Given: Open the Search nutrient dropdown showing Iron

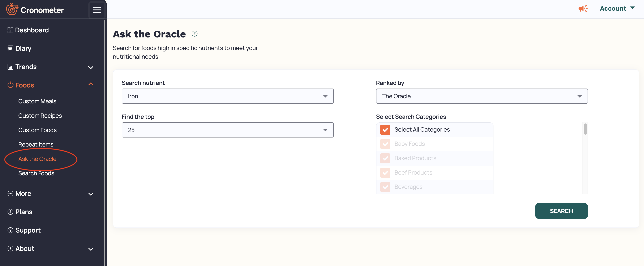Looking at the screenshot, I should pyautogui.click(x=228, y=96).
